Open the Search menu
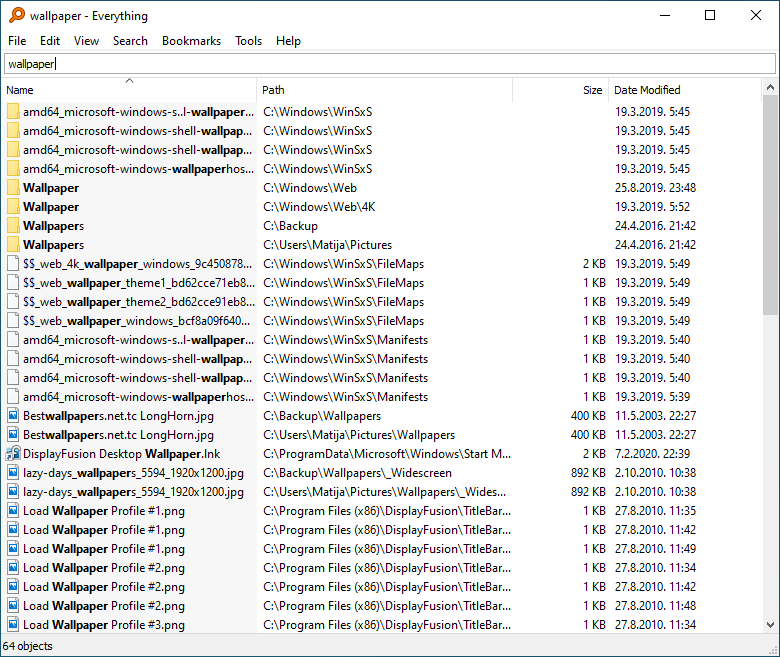The width and height of the screenshot is (780, 657). pyautogui.click(x=130, y=41)
